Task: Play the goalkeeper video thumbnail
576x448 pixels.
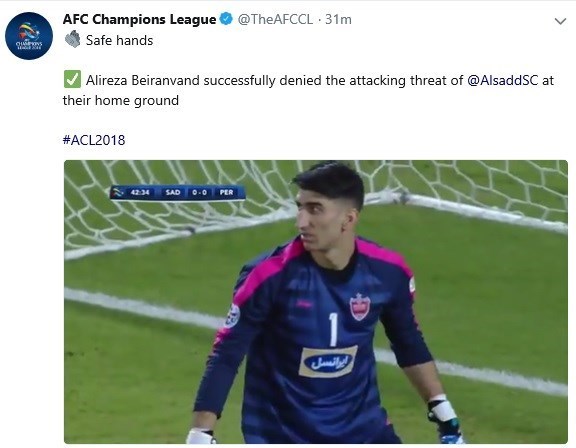Action: click(316, 302)
